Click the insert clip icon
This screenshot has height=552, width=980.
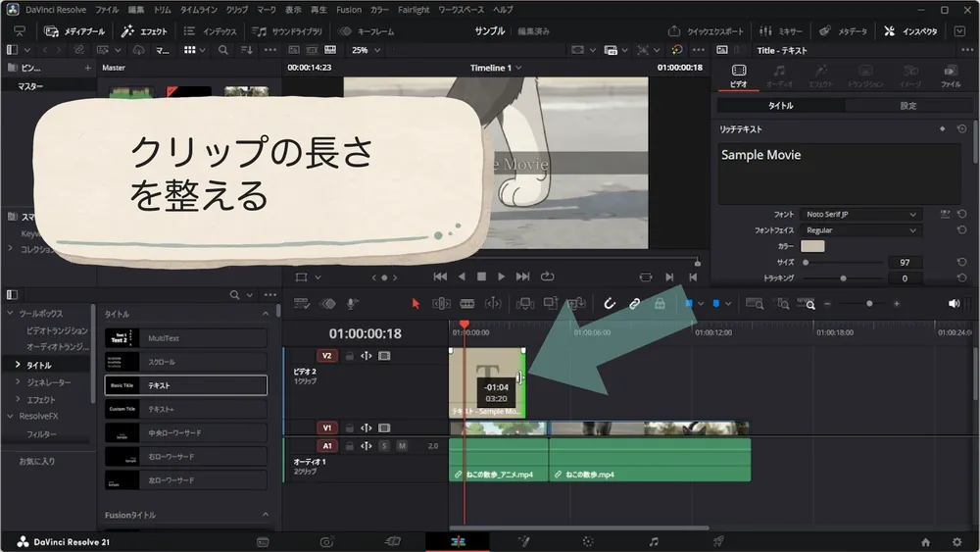tap(524, 304)
